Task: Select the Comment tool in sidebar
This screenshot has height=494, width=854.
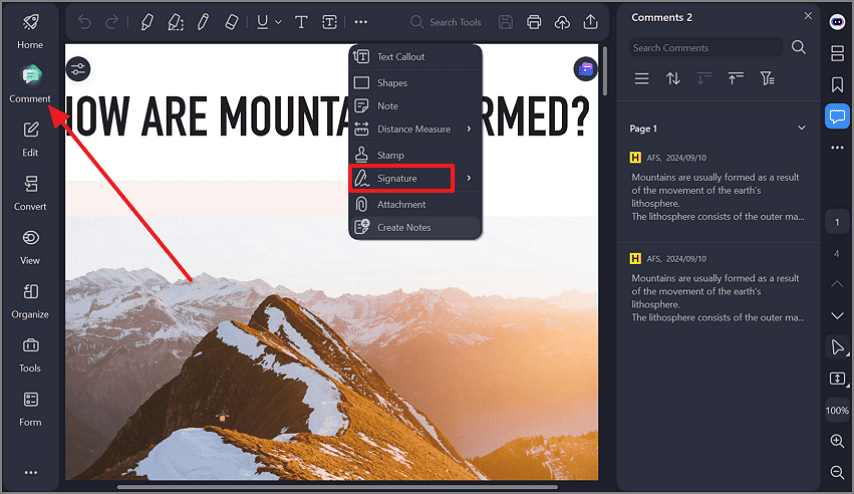Action: tap(30, 84)
